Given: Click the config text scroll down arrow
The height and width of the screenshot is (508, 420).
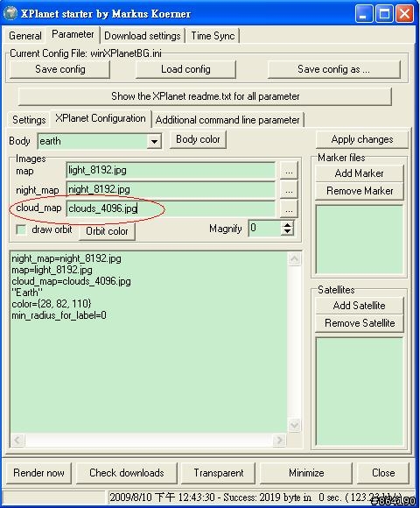Looking at the screenshot, I should pyautogui.click(x=295, y=425).
